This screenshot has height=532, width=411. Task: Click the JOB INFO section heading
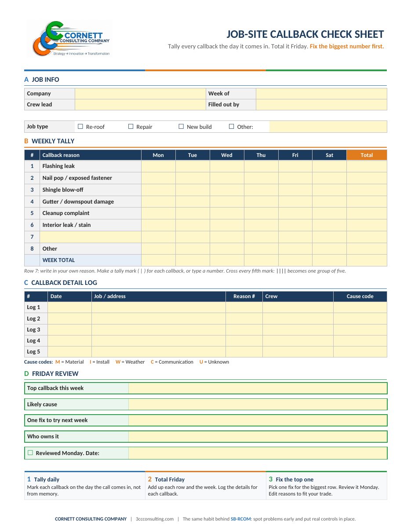click(x=45, y=80)
